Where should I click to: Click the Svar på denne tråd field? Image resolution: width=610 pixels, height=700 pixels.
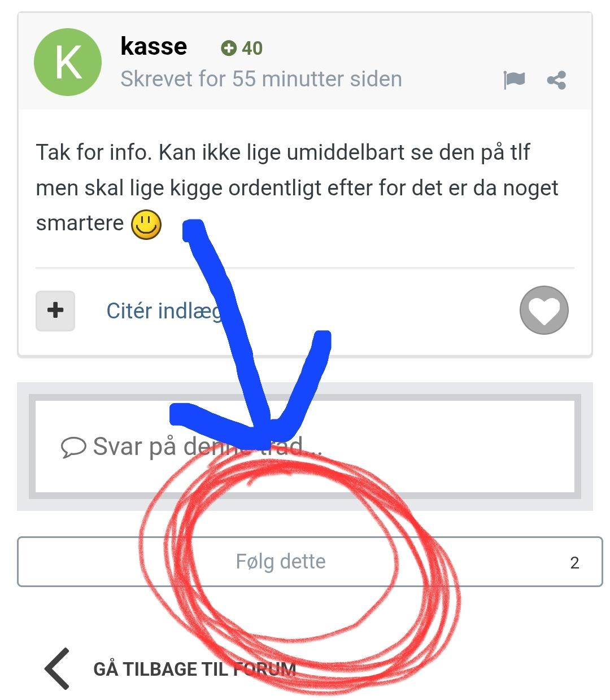click(x=305, y=447)
